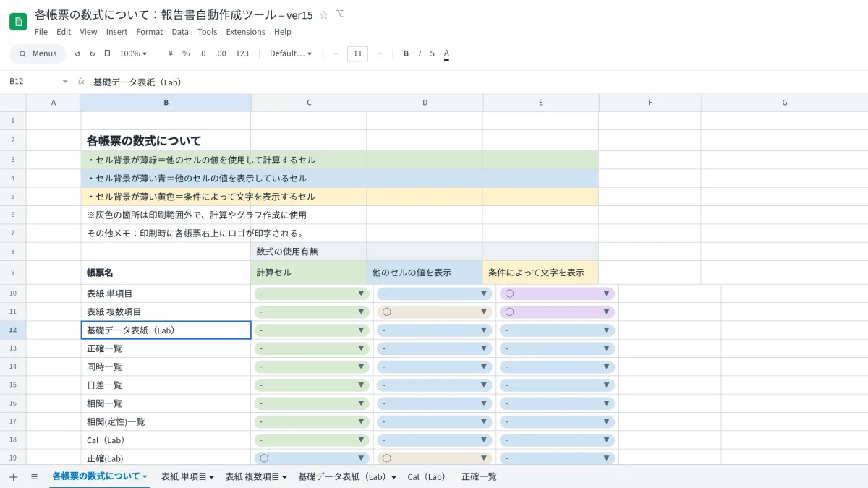Select row 12 header
Screen dimensions: 868x488
13,330
